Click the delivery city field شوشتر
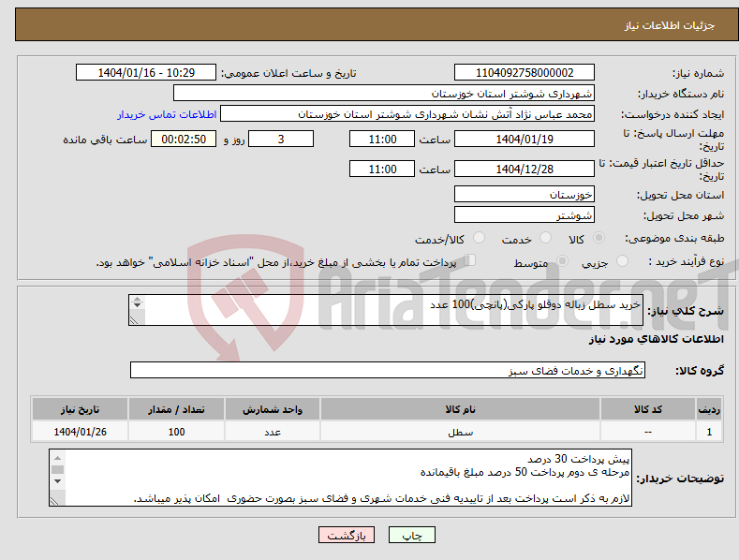The height and width of the screenshot is (560, 739). (x=525, y=215)
